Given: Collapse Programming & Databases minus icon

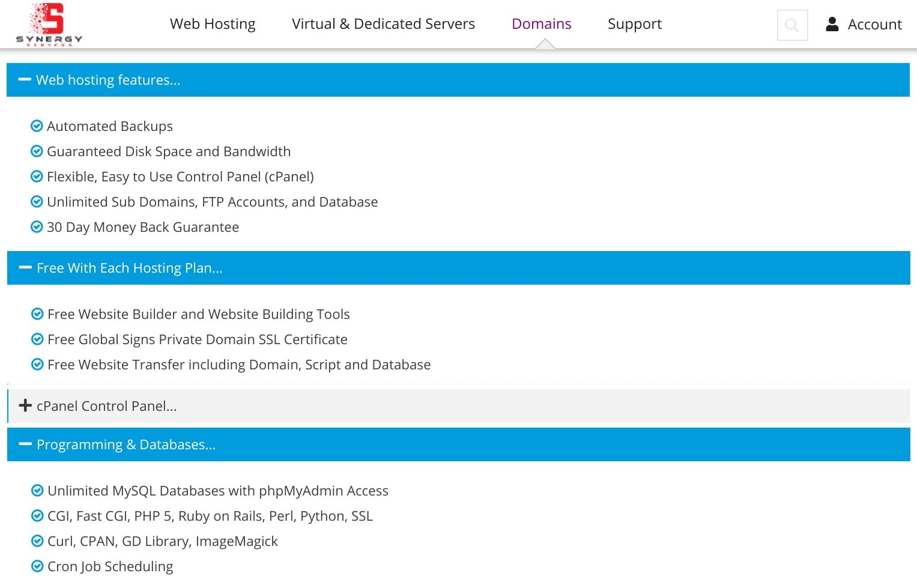Looking at the screenshot, I should [x=25, y=444].
